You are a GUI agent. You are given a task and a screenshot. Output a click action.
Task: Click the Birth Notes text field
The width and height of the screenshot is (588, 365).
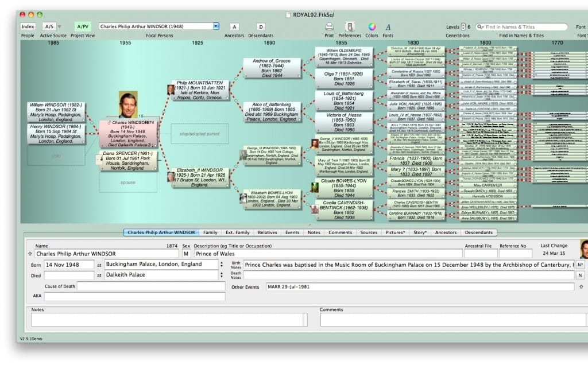click(x=409, y=265)
